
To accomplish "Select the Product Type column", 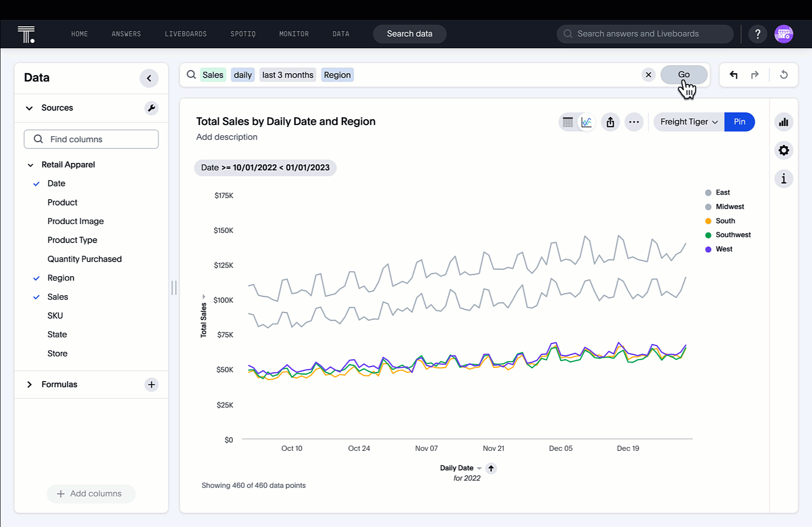I will [72, 240].
